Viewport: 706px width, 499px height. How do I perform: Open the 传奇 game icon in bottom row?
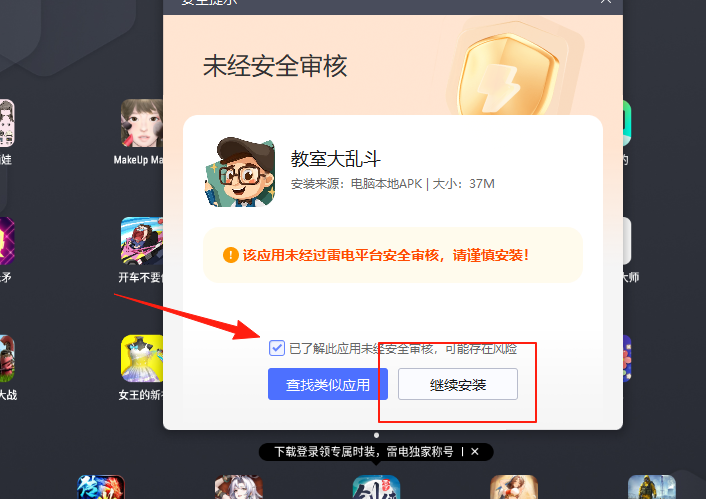click(x=101, y=487)
